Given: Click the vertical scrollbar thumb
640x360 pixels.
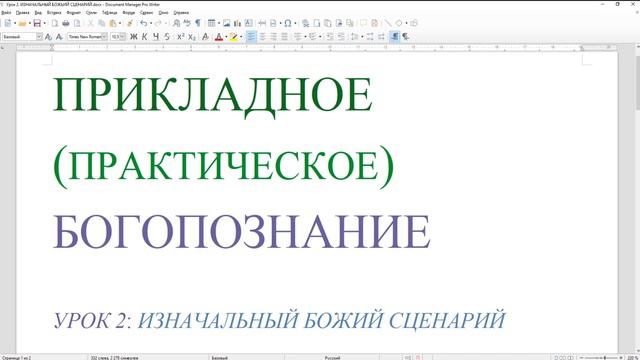Looking at the screenshot, I should click(x=638, y=83).
